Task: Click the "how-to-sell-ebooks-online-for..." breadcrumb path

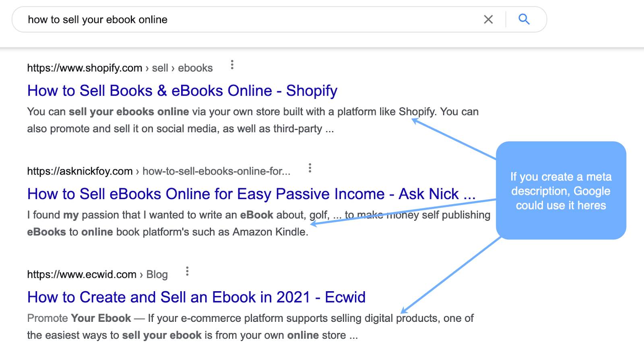Action: [x=217, y=171]
